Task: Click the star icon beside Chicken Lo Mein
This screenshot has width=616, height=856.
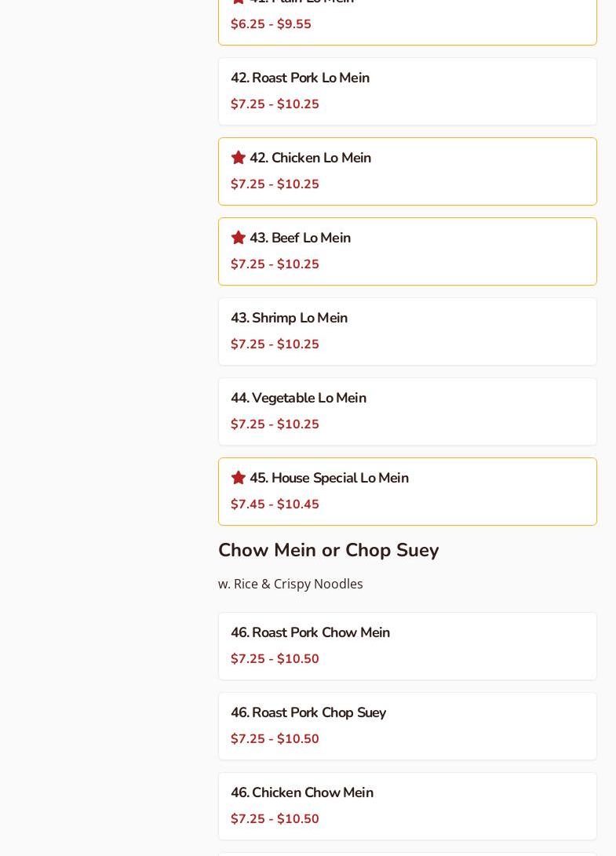Action: tap(239, 158)
